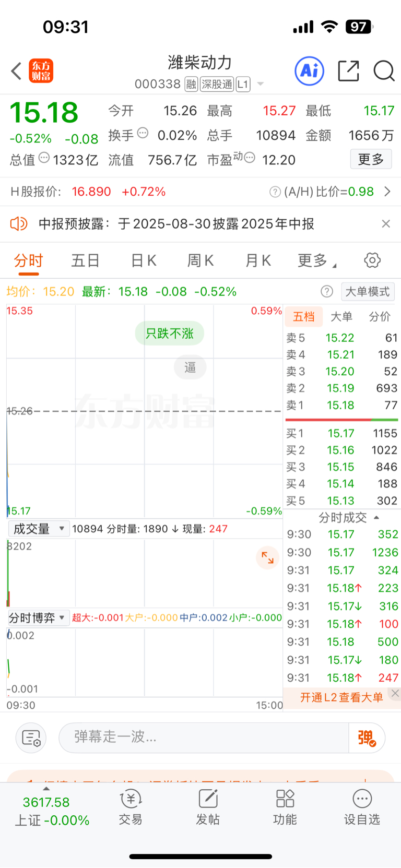The width and height of the screenshot is (401, 868).
Task: Add to watchlist with 设自选
Action: point(362,807)
